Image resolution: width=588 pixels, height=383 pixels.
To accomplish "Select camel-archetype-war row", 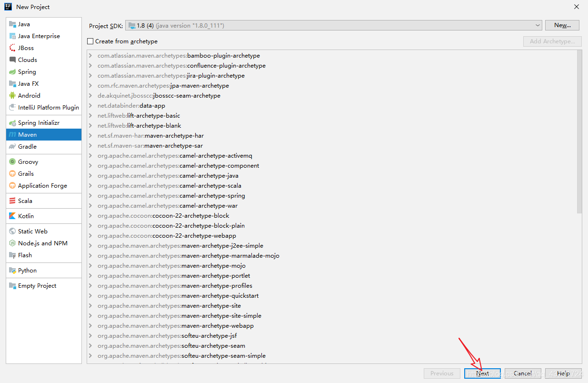I will coord(331,206).
